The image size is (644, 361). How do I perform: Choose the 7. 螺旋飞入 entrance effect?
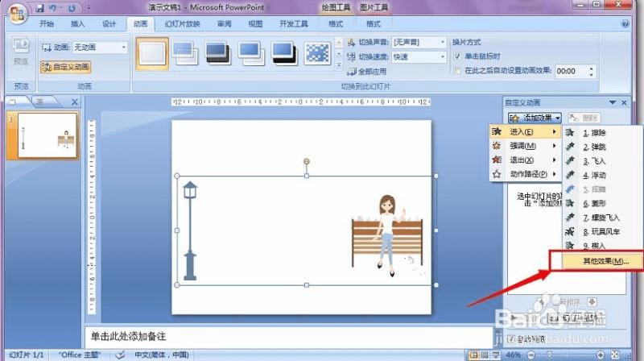pyautogui.click(x=602, y=218)
